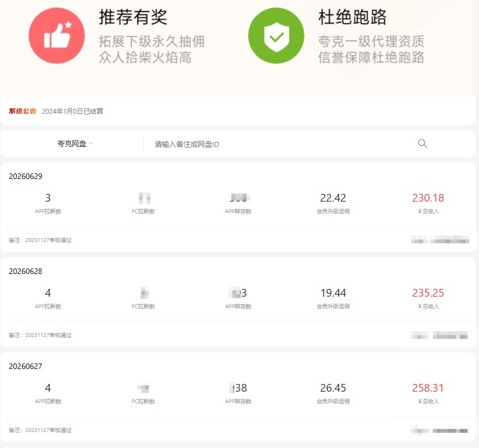Screen dimensions: 479x448
Task: Click the 备注 text in 20260627 card
Action: point(40,430)
